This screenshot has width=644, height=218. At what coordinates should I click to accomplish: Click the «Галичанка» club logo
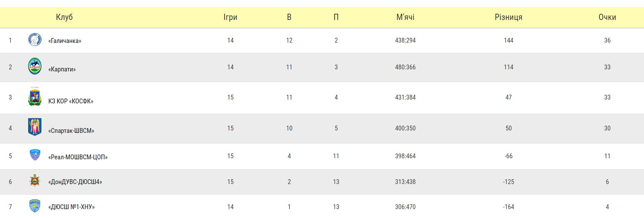coord(35,39)
